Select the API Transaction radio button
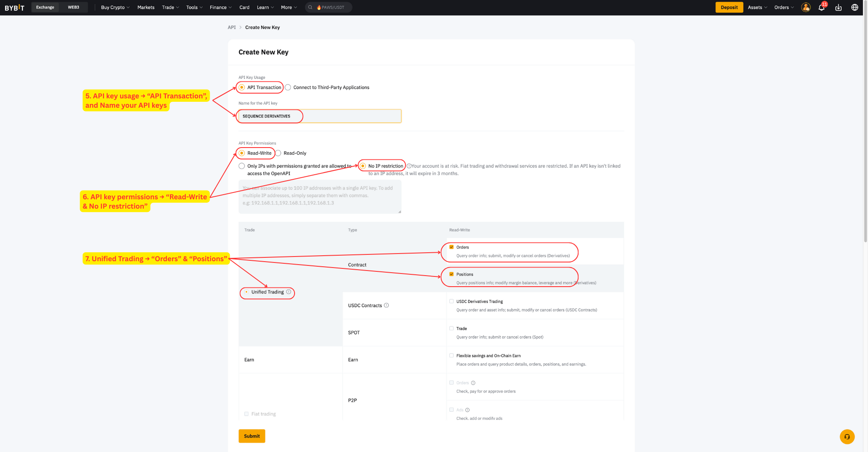The image size is (868, 452). coord(242,87)
